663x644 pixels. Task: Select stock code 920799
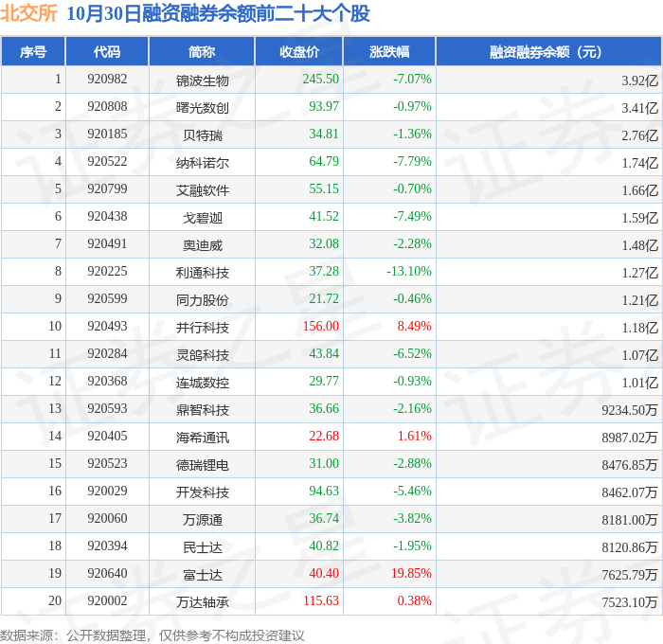[107, 189]
